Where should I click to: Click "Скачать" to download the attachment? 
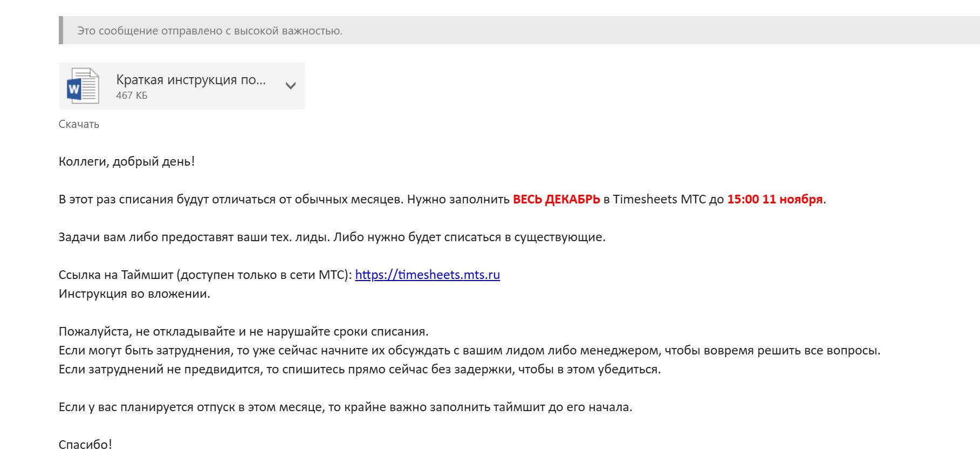click(x=79, y=124)
